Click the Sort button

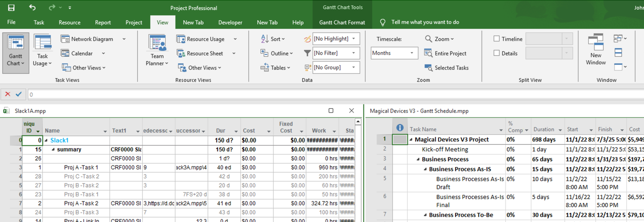[273, 39]
